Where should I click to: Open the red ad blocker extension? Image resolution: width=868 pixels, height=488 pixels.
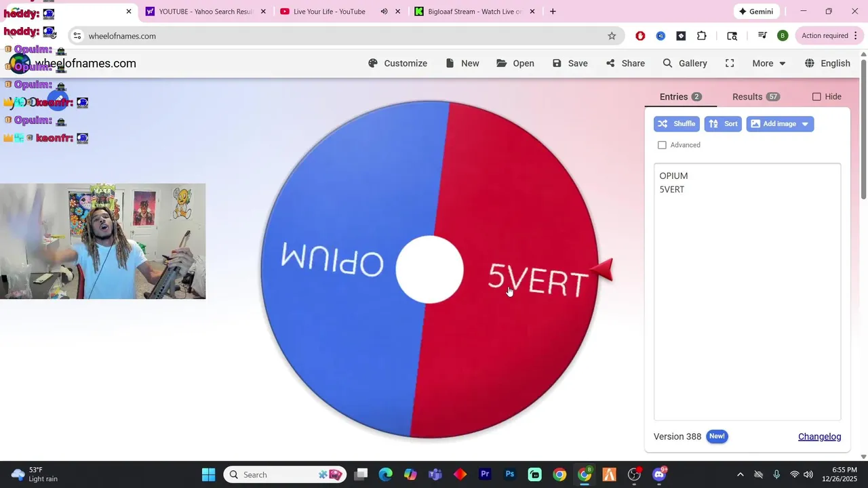click(x=640, y=36)
